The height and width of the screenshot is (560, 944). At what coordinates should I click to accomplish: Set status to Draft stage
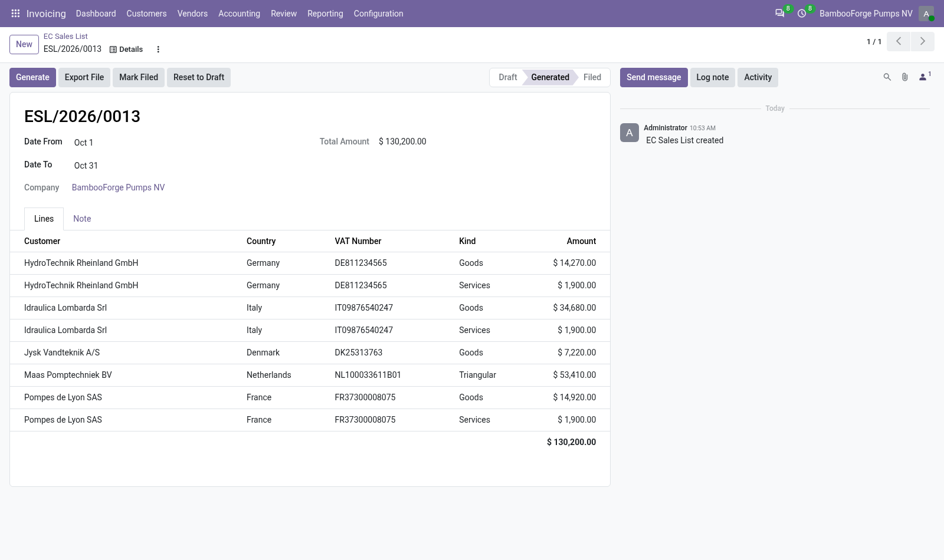point(507,77)
